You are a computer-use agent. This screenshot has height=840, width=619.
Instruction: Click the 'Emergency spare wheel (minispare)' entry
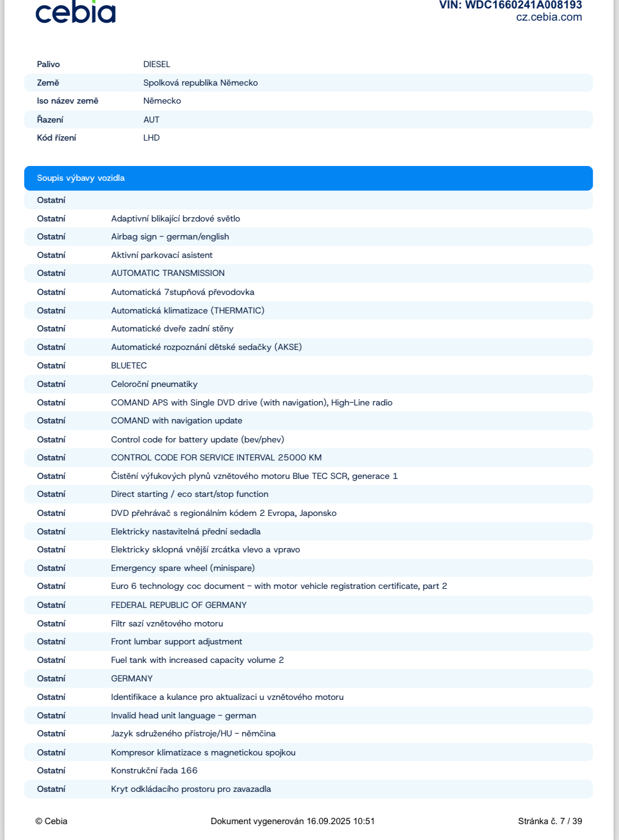(183, 568)
